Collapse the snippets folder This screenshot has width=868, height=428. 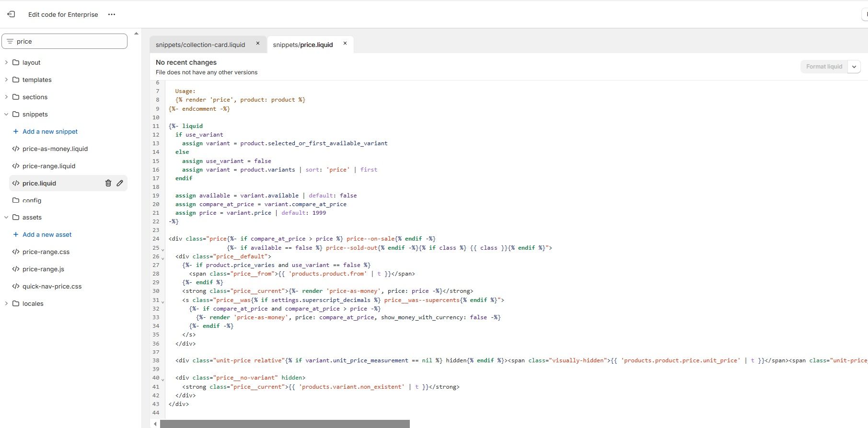6,114
